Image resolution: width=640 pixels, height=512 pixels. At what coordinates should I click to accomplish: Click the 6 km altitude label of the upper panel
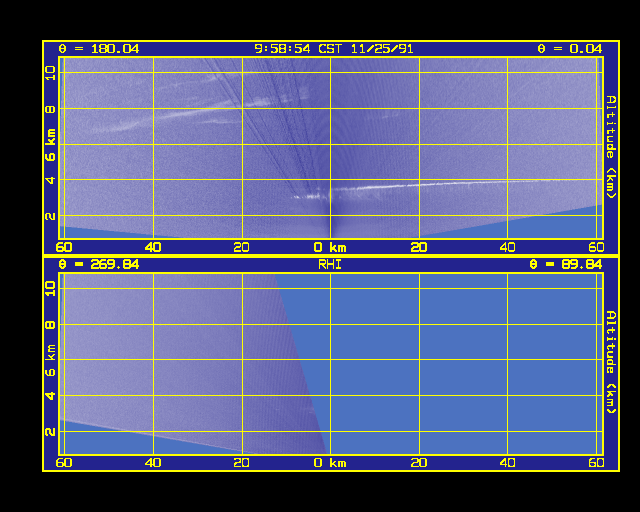[x=50, y=145]
